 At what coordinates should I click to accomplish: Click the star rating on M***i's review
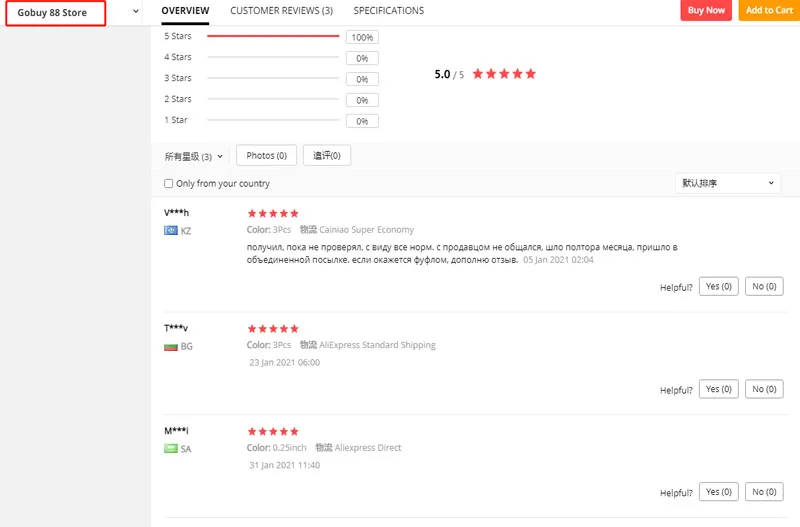tap(273, 431)
